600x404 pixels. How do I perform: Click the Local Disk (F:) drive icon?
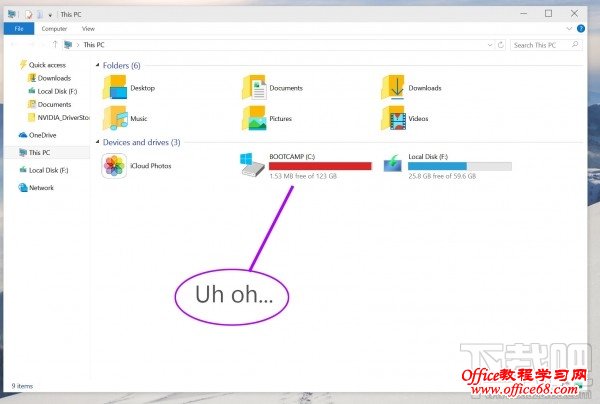[393, 163]
